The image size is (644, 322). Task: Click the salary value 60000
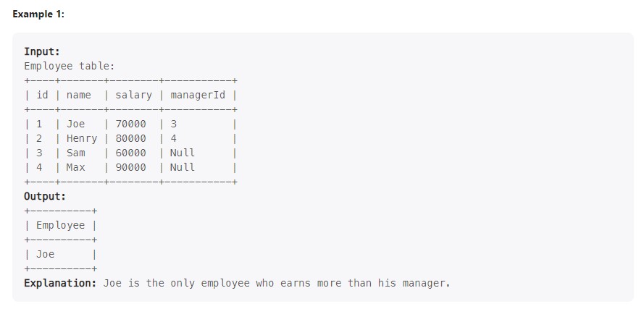pyautogui.click(x=130, y=153)
